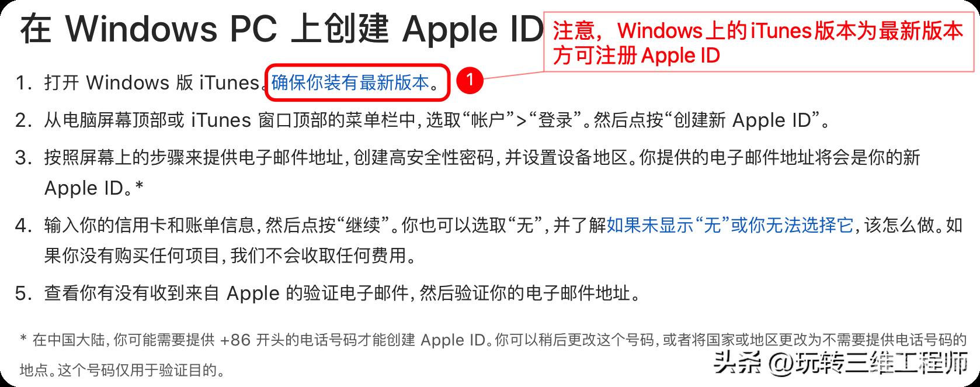Click 方可注册 Apple ID text in the red callout

click(x=637, y=56)
